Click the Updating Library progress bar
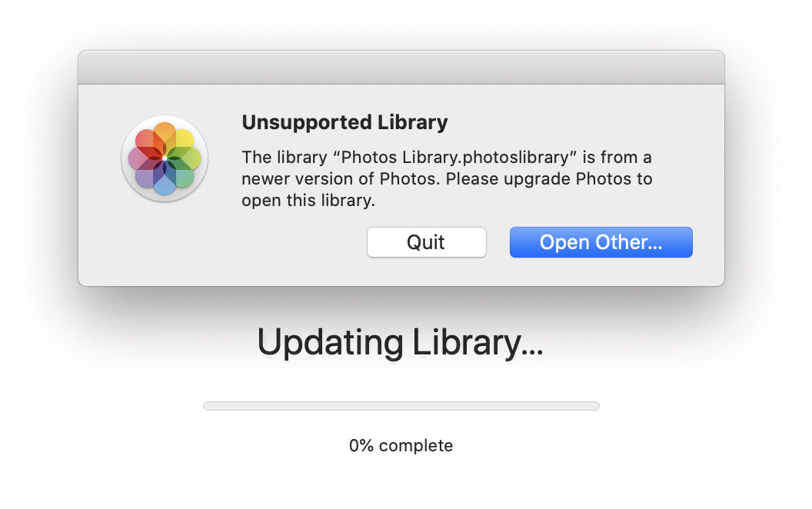 pyautogui.click(x=401, y=406)
